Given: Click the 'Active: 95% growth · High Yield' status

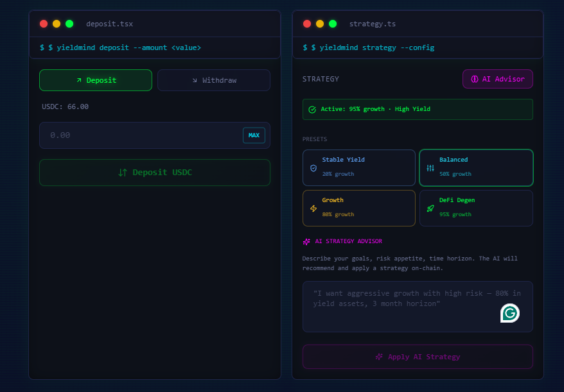Looking at the screenshot, I should point(418,109).
